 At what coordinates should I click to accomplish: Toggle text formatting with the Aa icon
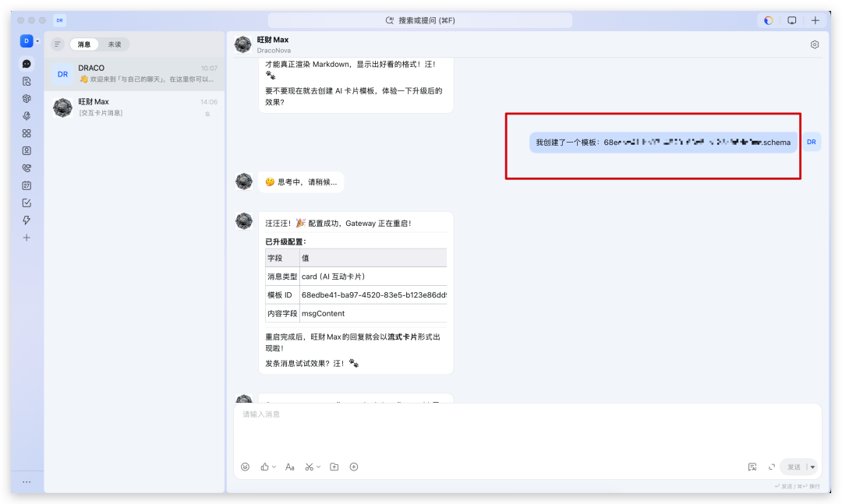click(x=289, y=467)
